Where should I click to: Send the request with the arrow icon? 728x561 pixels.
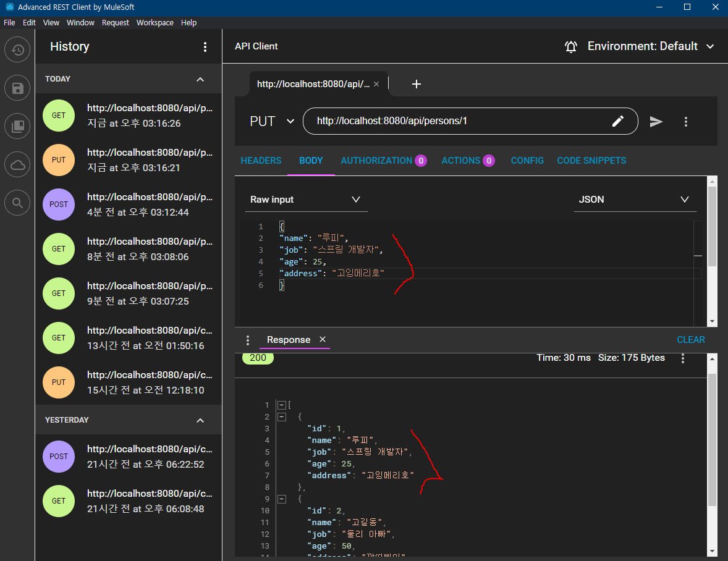(x=656, y=121)
